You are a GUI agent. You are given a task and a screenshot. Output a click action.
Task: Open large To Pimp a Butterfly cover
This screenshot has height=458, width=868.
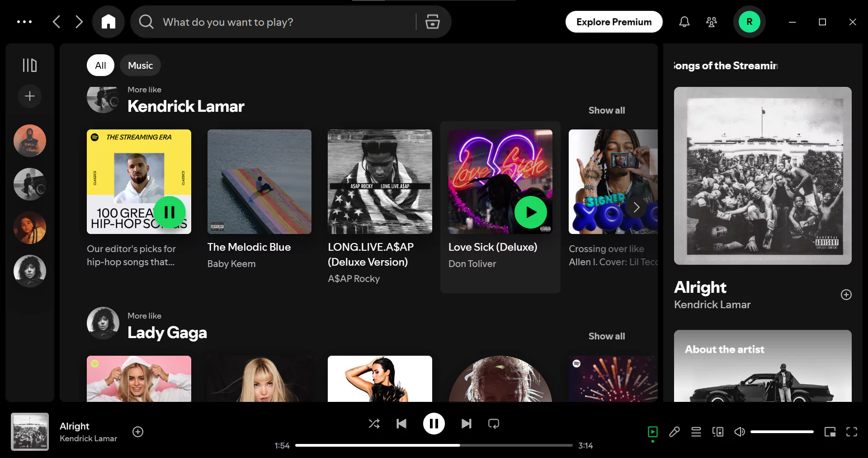pyautogui.click(x=763, y=176)
